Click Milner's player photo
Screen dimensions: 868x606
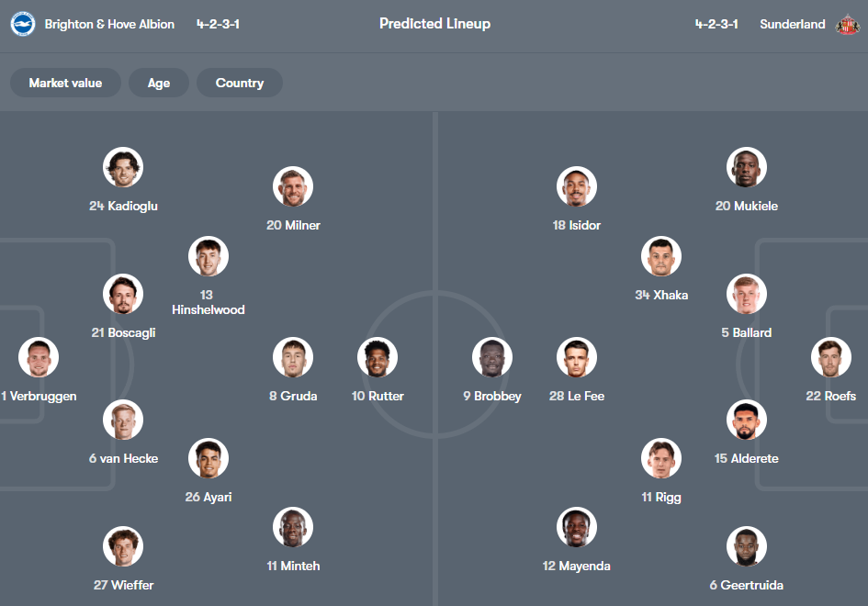click(293, 185)
